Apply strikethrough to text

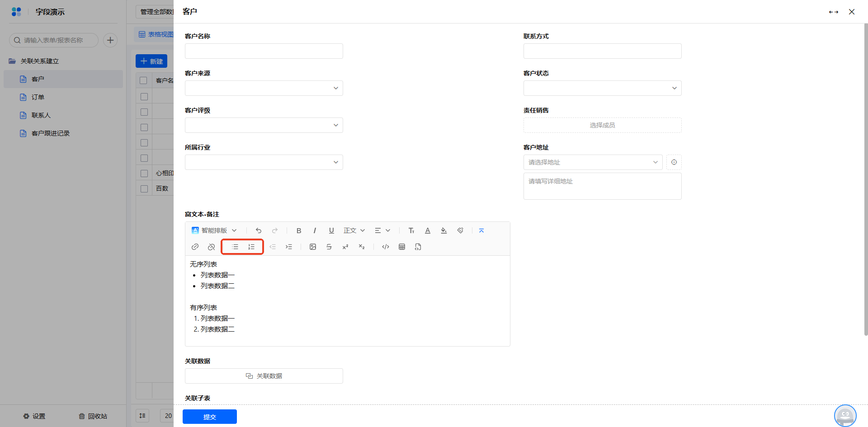329,247
